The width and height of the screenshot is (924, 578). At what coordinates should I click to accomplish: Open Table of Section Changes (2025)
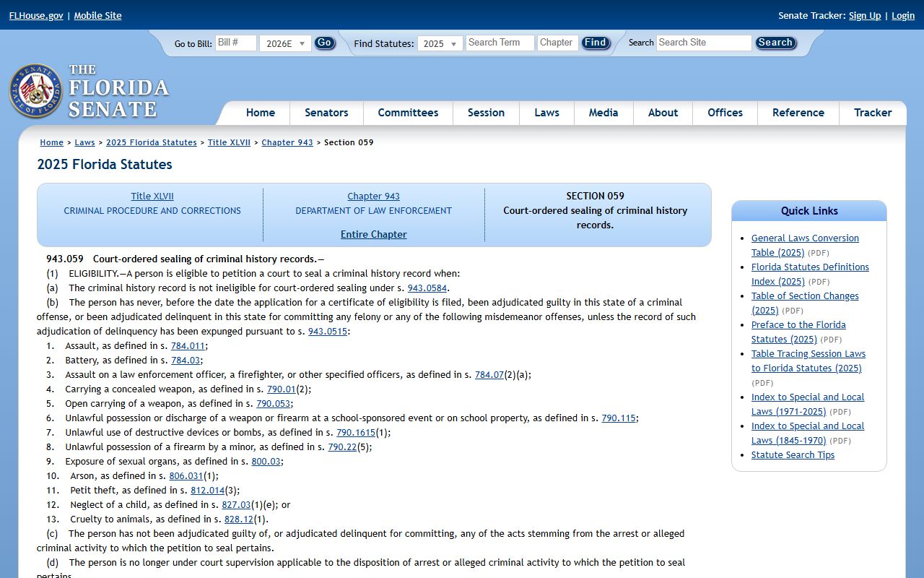pos(805,303)
